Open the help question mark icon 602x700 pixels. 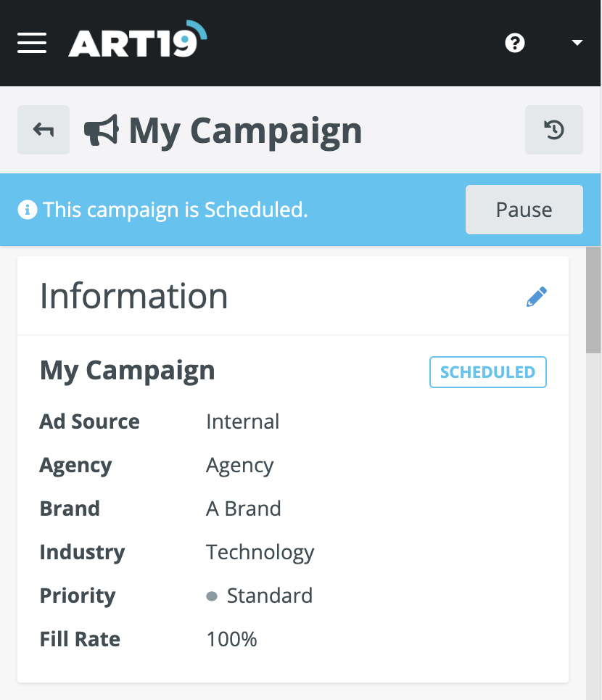pyautogui.click(x=515, y=43)
